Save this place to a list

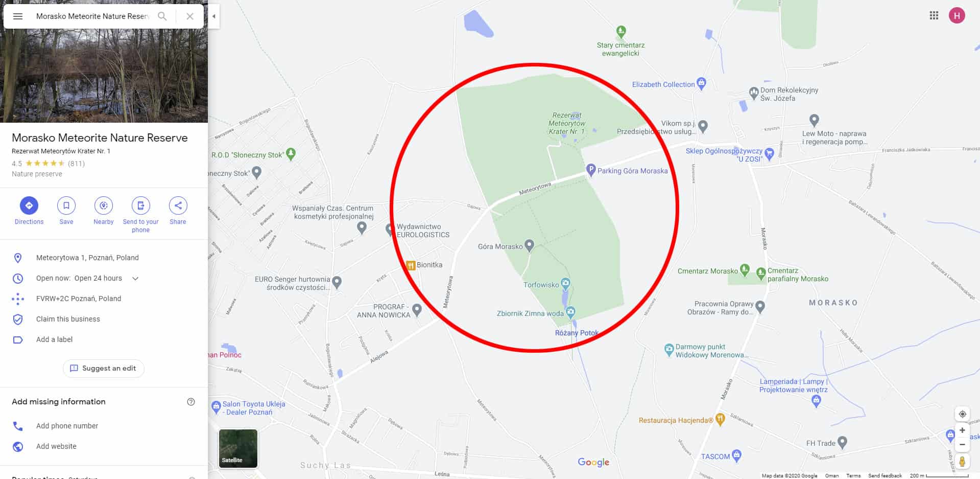pos(66,211)
